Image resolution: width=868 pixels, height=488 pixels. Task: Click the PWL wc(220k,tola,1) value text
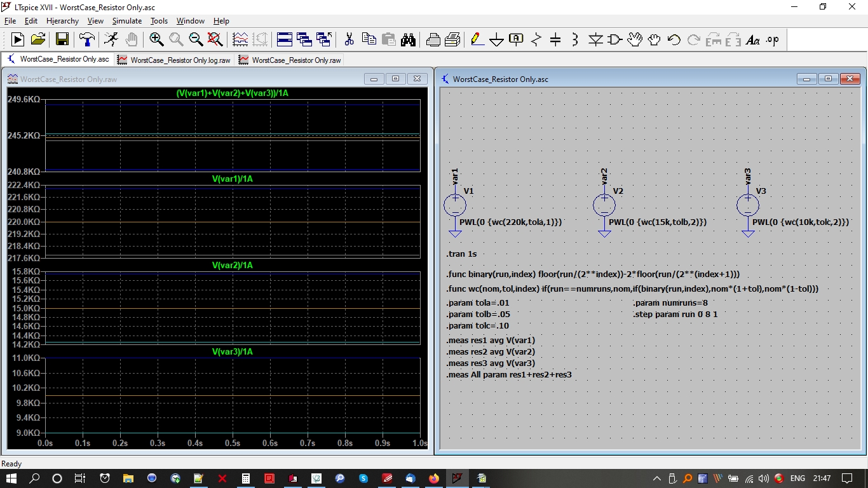[x=511, y=222]
